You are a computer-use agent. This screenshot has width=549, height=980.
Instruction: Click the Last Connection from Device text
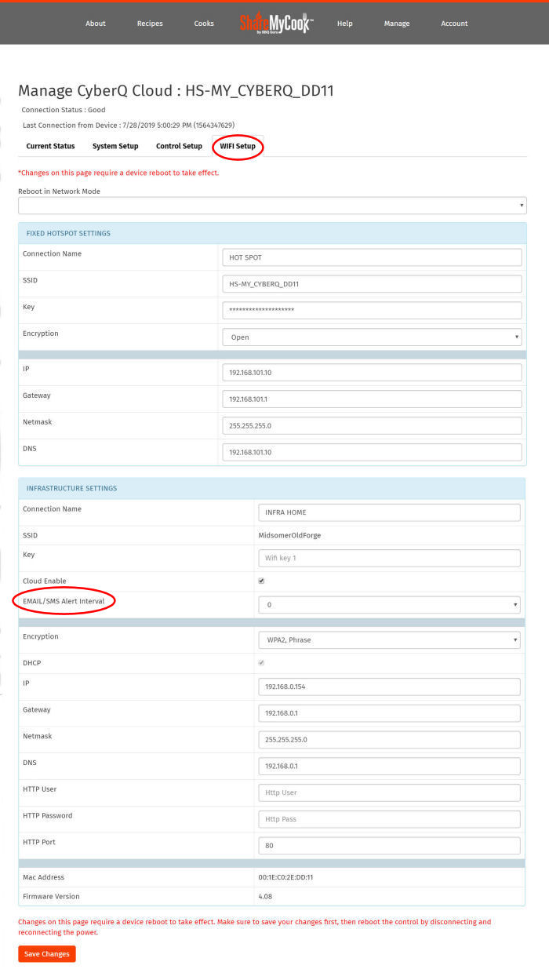[x=129, y=126]
